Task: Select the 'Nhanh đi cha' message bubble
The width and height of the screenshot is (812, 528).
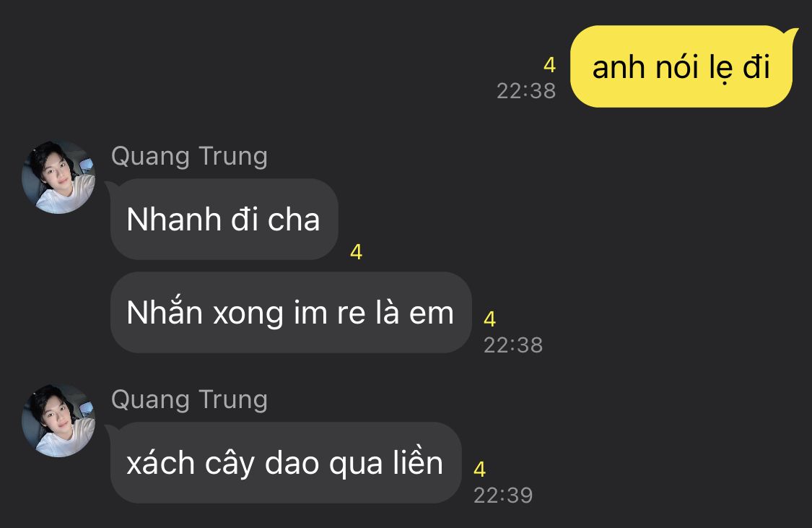Action: click(x=224, y=219)
